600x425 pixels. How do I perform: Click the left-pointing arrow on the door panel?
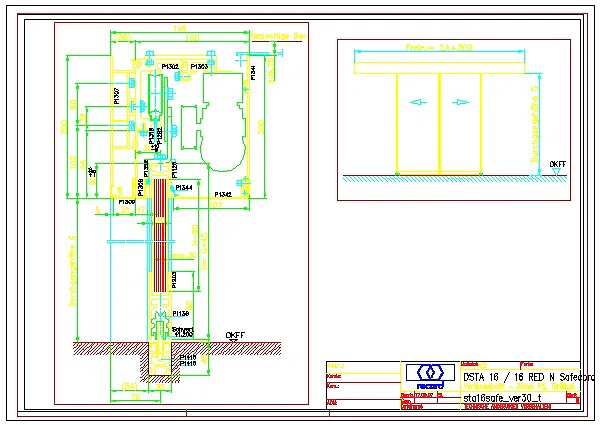(x=418, y=102)
